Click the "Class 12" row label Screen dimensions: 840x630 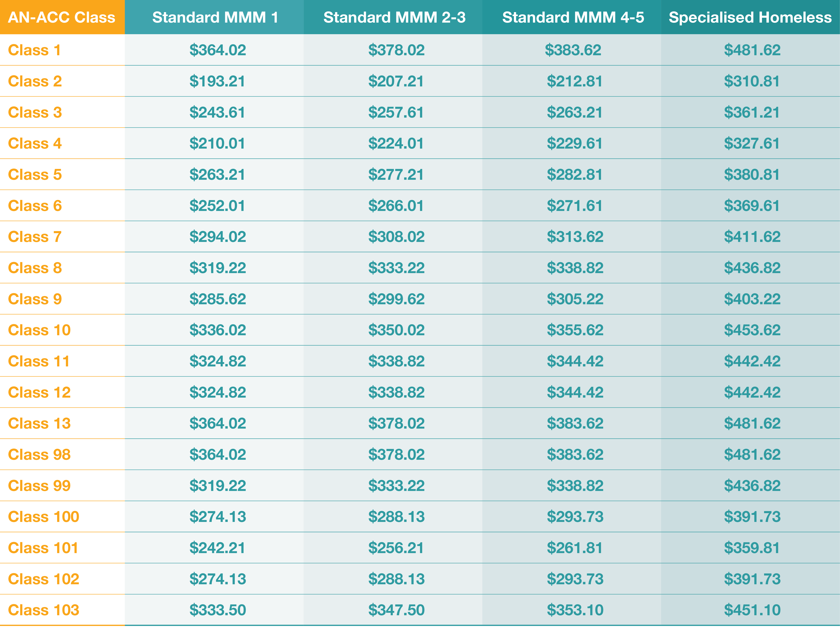[x=40, y=392]
